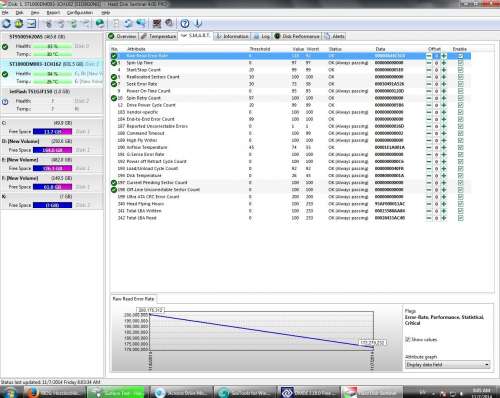Viewport: 500px width, 398px height.
Task: Click the D: New Volume free space bar
Action: [x=52, y=150]
